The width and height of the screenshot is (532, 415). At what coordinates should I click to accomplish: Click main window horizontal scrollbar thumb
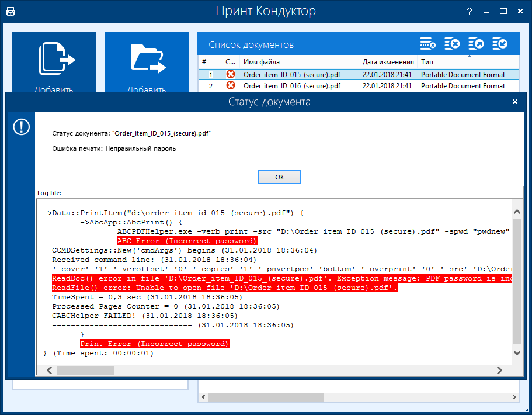click(x=266, y=397)
